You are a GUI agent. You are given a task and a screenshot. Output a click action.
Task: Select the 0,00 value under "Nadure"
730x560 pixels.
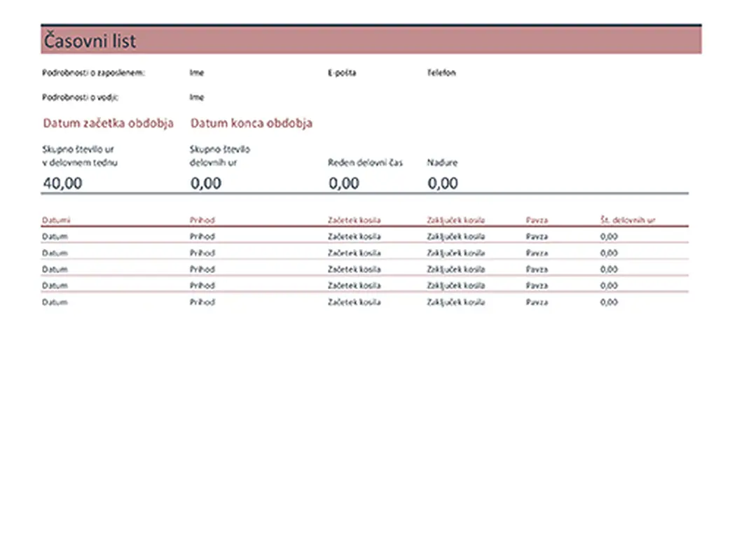tap(443, 183)
